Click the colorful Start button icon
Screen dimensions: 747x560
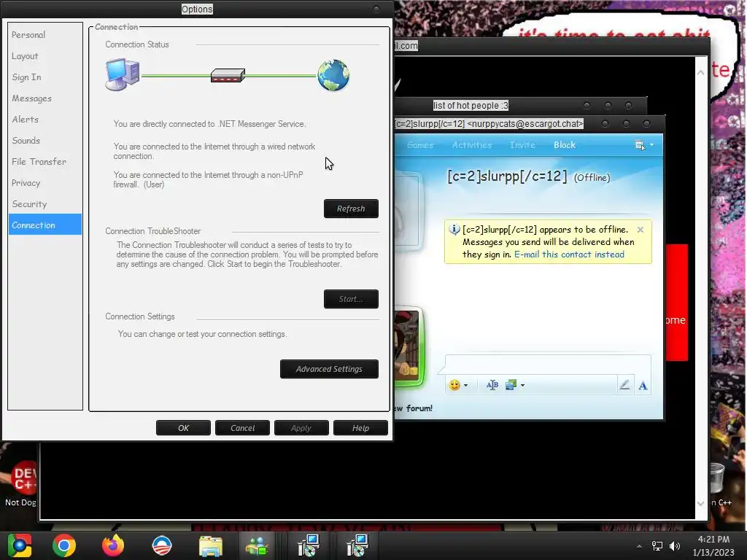point(19,545)
